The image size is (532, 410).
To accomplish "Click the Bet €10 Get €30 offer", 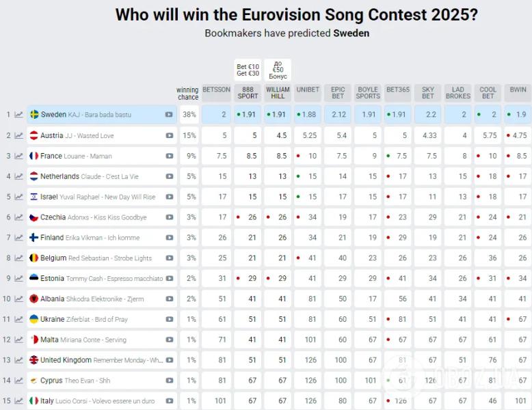I will pyautogui.click(x=248, y=70).
